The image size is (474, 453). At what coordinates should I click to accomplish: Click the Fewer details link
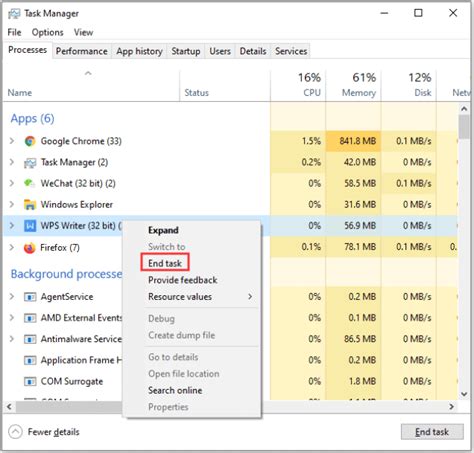pos(53,432)
